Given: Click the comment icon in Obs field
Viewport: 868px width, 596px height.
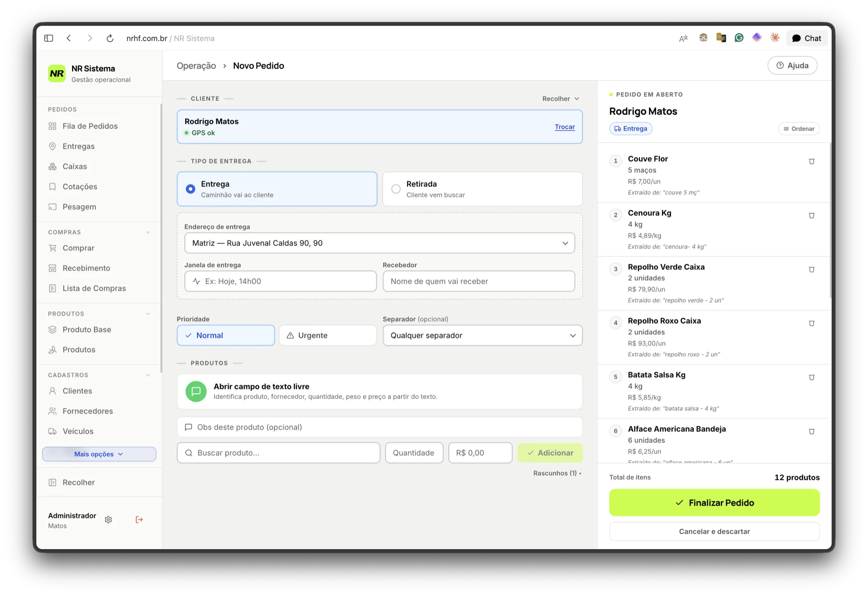Looking at the screenshot, I should 188,427.
